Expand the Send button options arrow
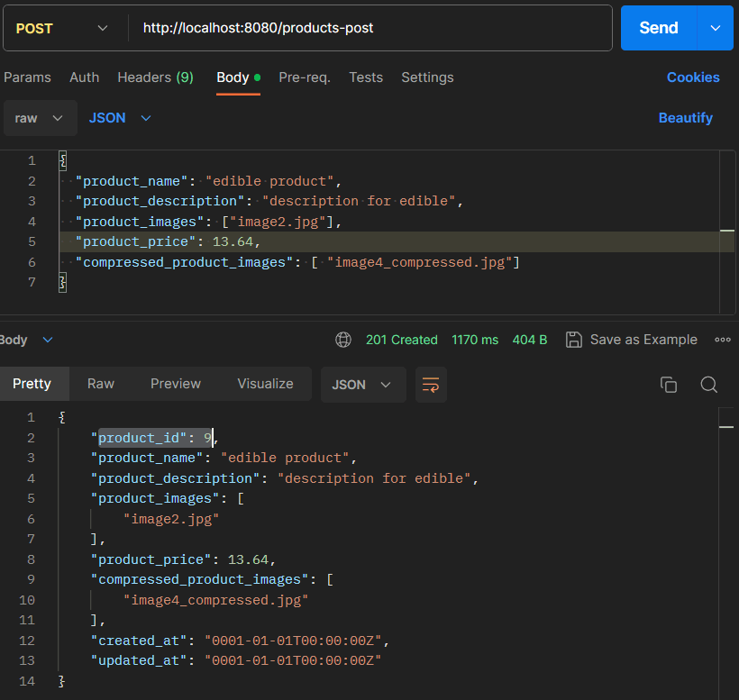Viewport: 739px width, 700px height. click(715, 28)
